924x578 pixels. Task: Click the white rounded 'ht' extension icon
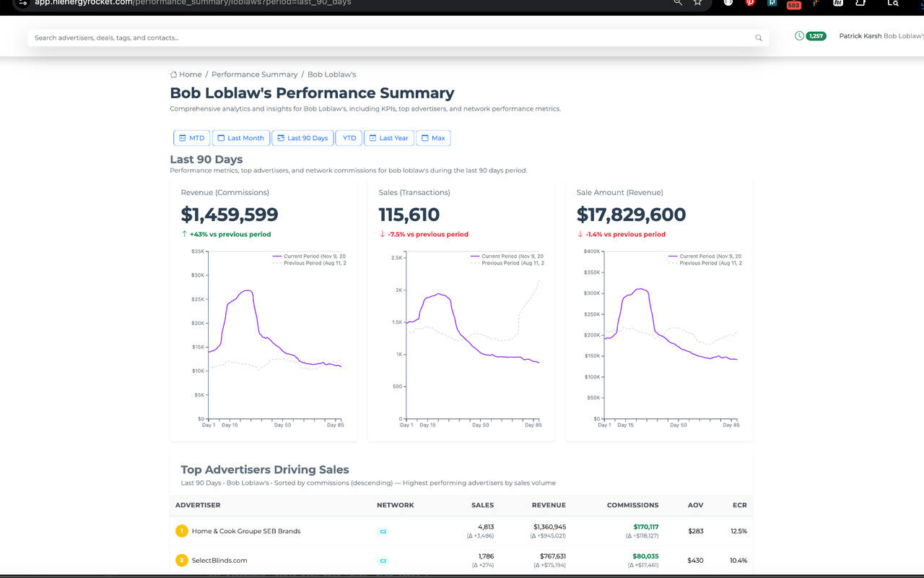coord(837,3)
